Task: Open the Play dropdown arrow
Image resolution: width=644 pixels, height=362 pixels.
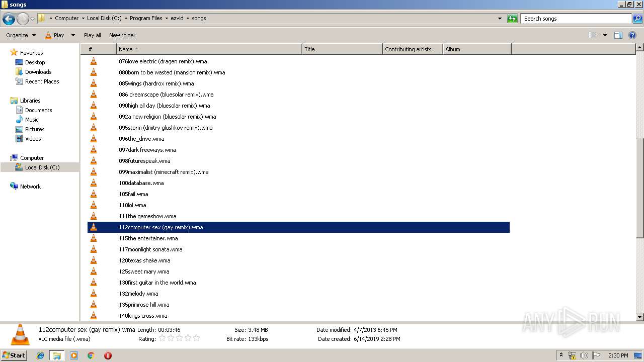Action: click(x=73, y=35)
